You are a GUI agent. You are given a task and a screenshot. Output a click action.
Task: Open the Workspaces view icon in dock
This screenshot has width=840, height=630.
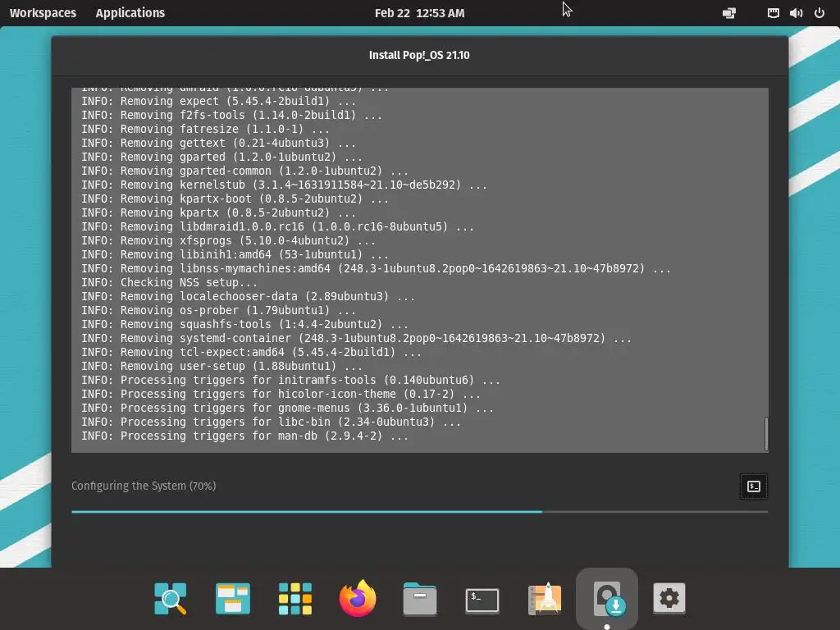[x=232, y=598]
